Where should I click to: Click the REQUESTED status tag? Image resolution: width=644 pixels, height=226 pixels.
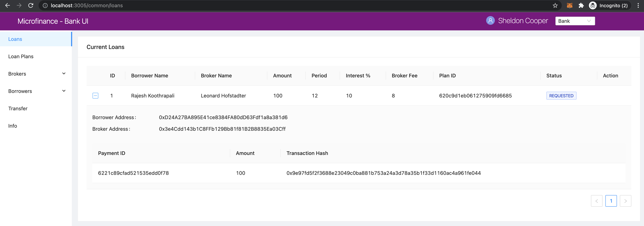[x=561, y=96]
